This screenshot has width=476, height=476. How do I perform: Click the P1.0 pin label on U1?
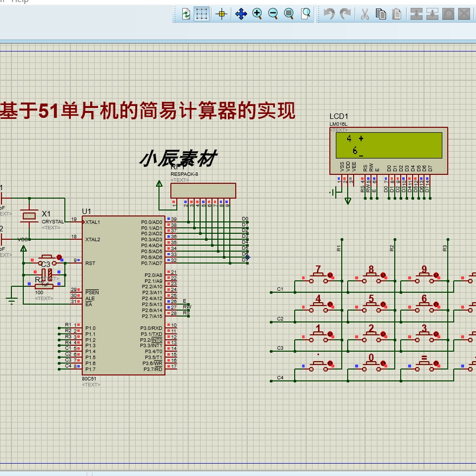(x=91, y=328)
